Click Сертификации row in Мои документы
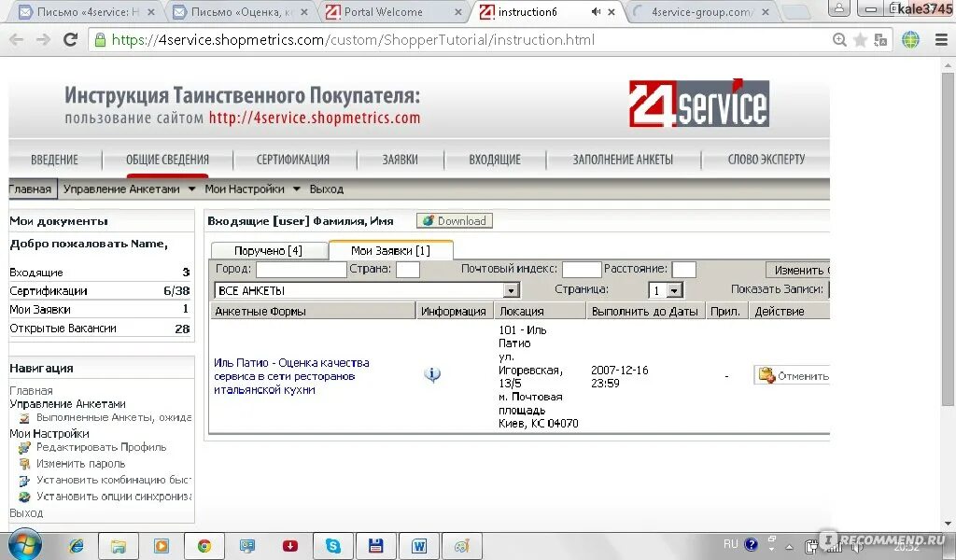Viewport: 956px width, 560px height. tap(100, 291)
